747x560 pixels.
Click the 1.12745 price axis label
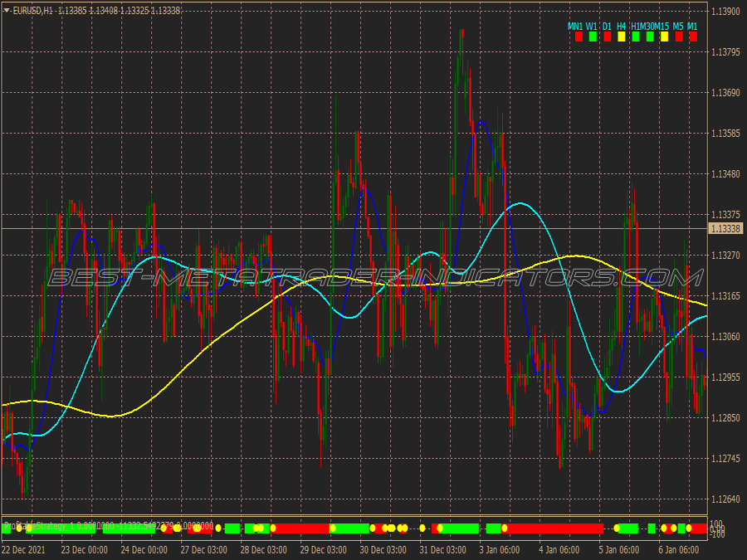(725, 459)
